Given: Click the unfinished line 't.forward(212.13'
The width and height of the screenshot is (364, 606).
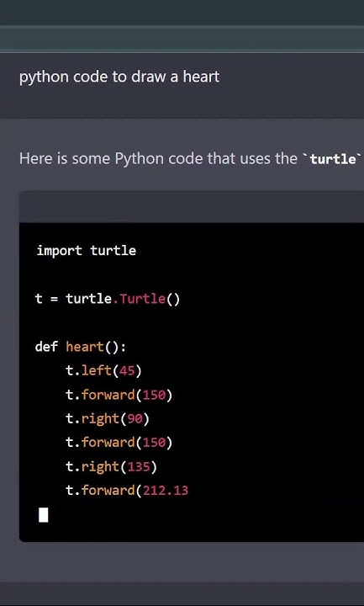Looking at the screenshot, I should pos(127,491).
